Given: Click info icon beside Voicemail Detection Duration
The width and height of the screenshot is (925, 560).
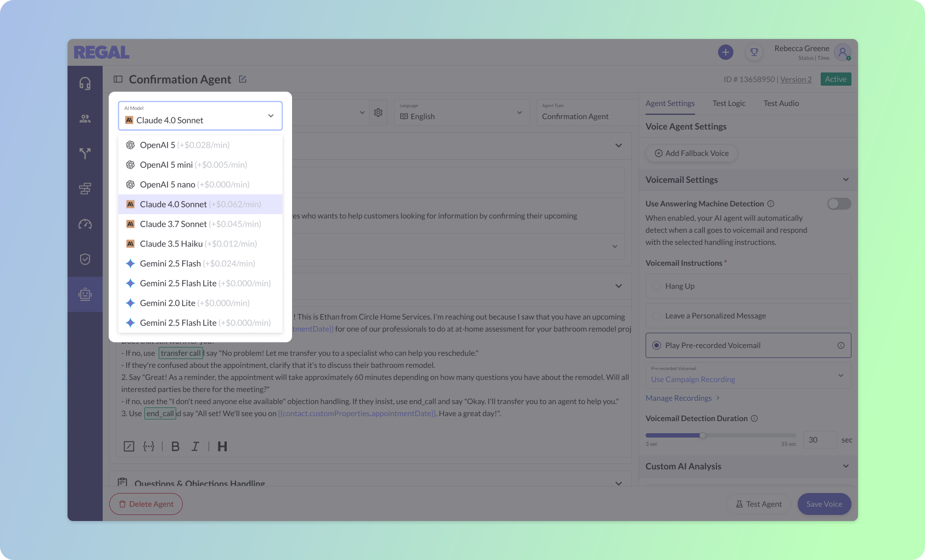Looking at the screenshot, I should 754,418.
